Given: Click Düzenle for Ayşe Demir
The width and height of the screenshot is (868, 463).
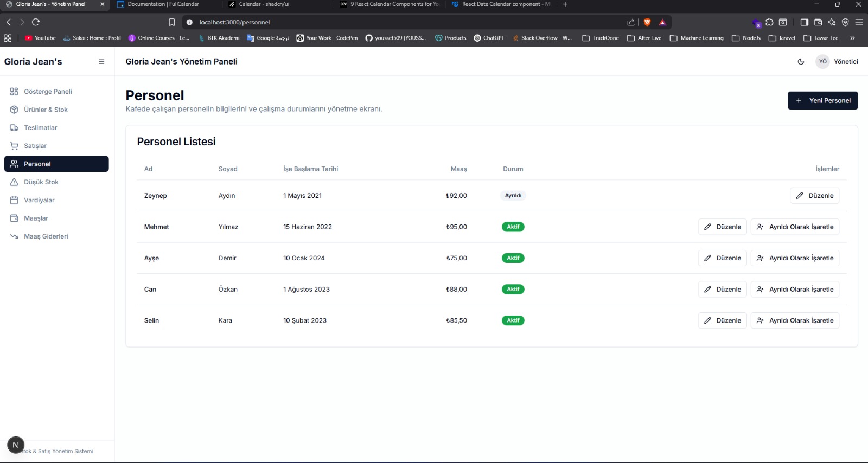Looking at the screenshot, I should pos(722,258).
